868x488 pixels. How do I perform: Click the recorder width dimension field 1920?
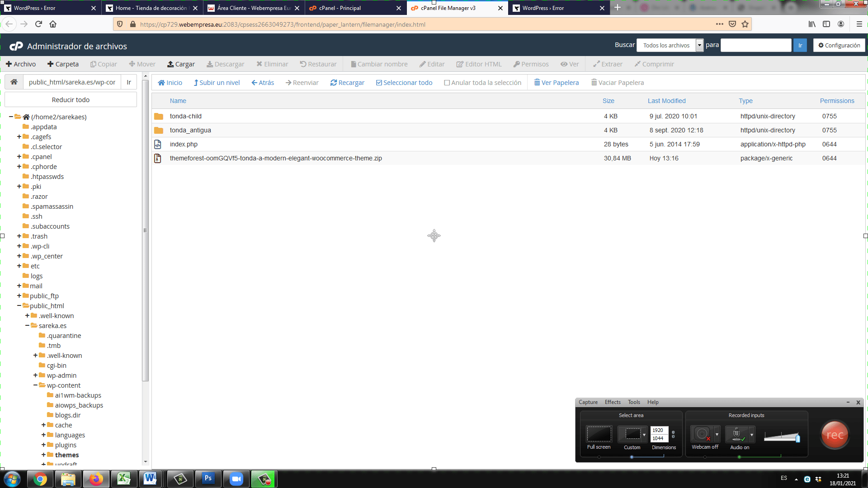pos(659,430)
